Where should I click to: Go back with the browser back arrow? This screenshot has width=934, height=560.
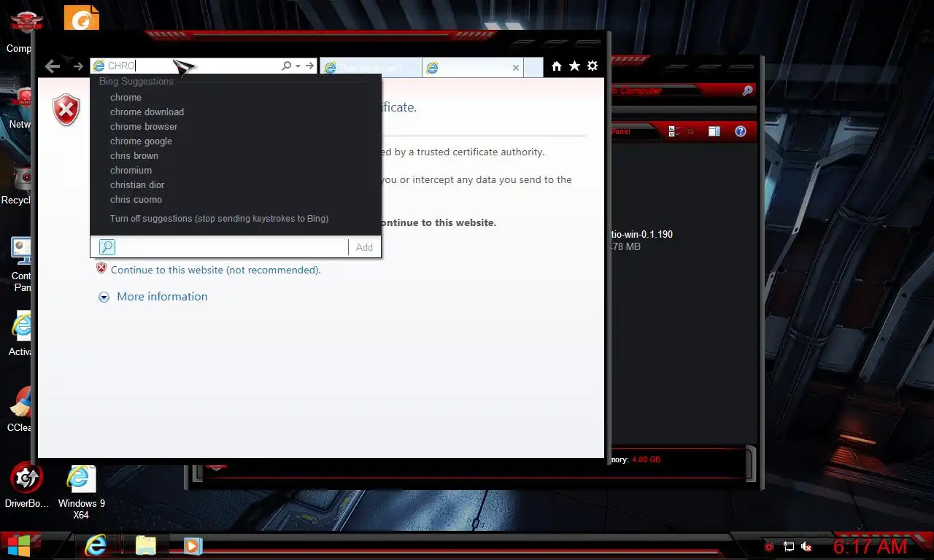pos(53,66)
